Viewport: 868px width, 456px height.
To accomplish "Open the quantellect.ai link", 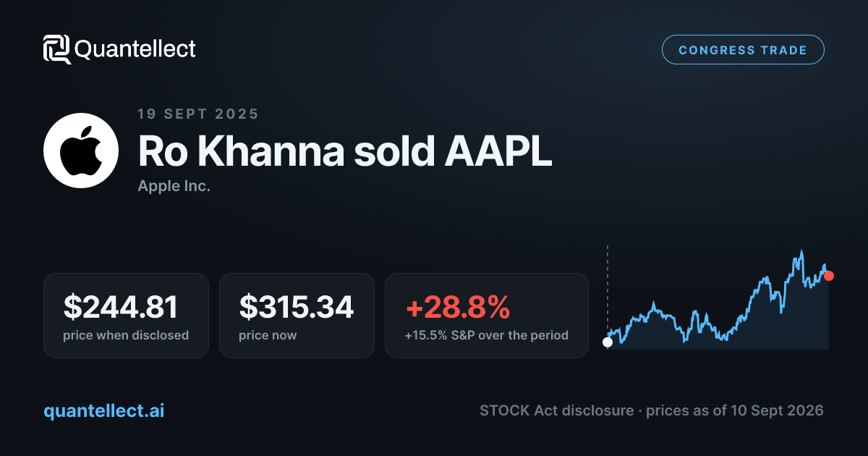I will click(104, 410).
